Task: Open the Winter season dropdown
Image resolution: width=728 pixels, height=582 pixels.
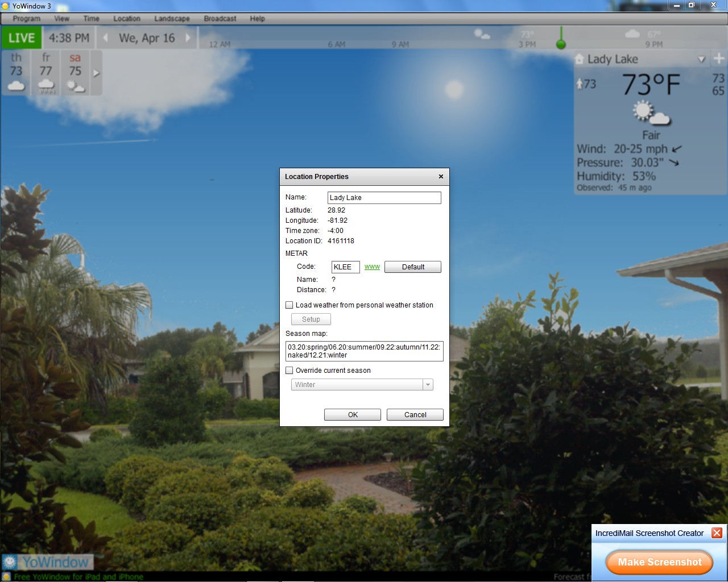Action: [x=428, y=385]
